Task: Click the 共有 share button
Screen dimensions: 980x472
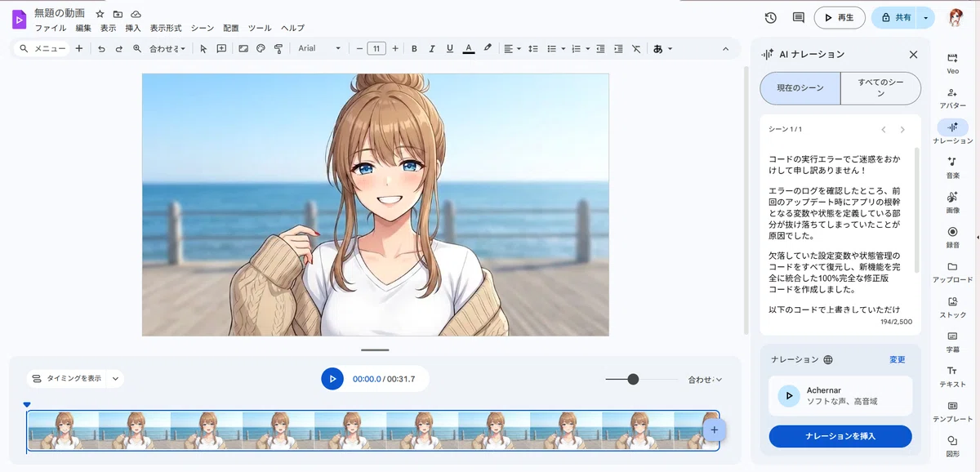Action: click(x=895, y=17)
